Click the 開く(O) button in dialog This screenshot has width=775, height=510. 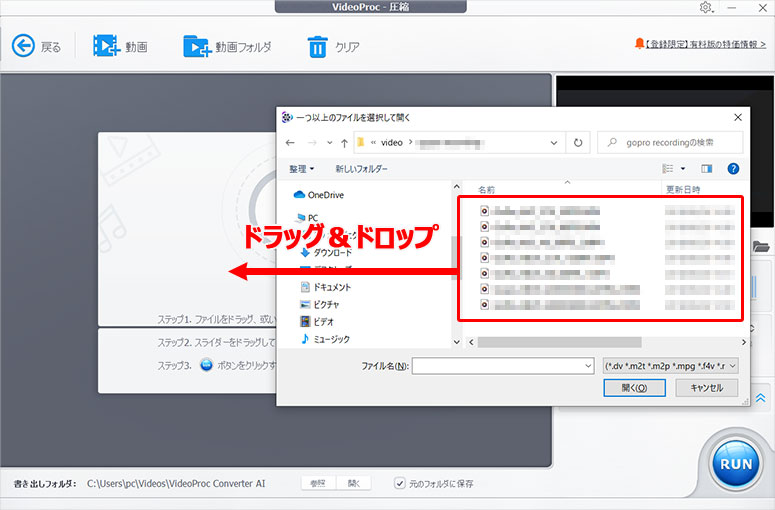click(x=634, y=388)
